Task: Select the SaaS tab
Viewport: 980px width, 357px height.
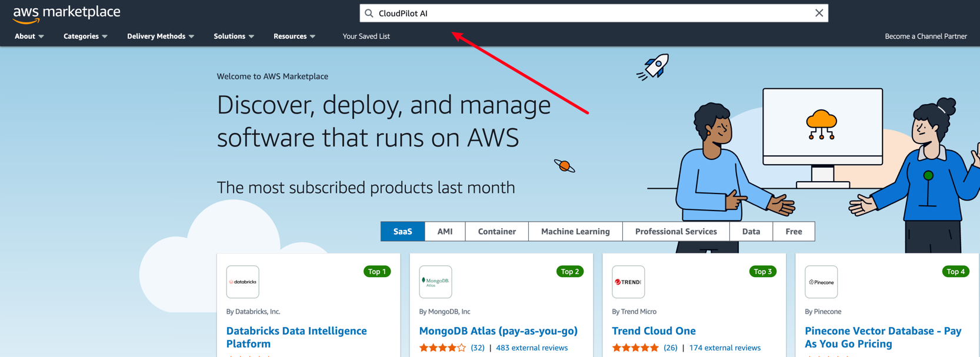Action: point(402,231)
